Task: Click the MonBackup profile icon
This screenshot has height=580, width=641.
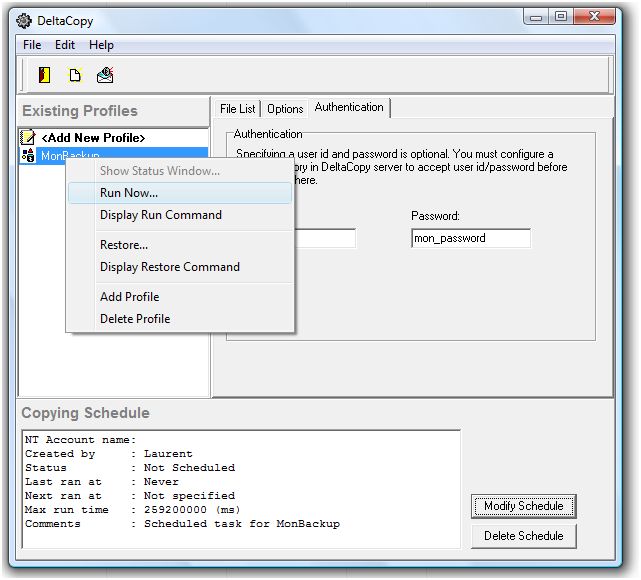Action: pyautogui.click(x=27, y=155)
